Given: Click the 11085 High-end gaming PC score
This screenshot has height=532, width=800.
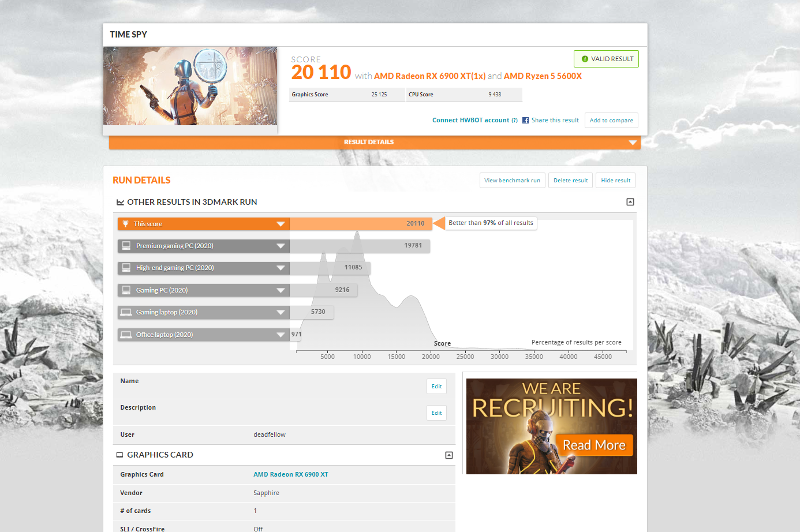Looking at the screenshot, I should coord(353,268).
